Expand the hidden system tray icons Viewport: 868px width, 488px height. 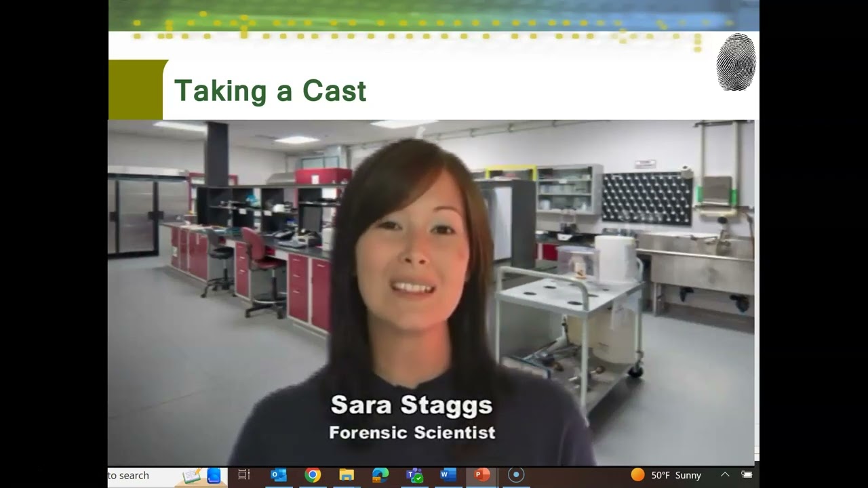pyautogui.click(x=725, y=475)
